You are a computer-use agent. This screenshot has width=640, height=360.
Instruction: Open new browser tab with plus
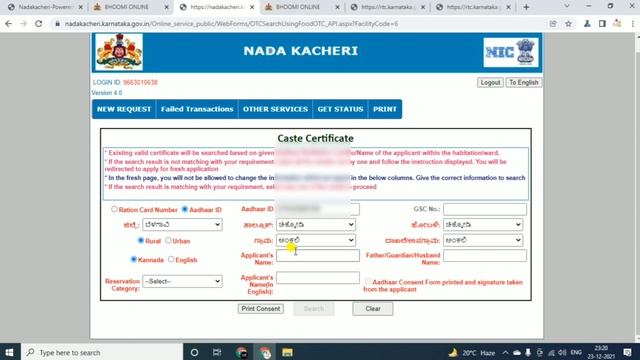pos(526,7)
